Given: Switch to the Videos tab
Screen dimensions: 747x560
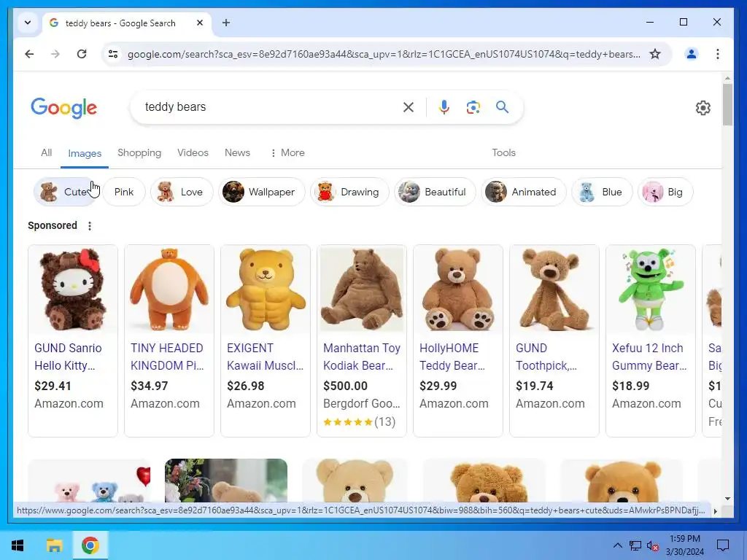Looking at the screenshot, I should pyautogui.click(x=193, y=153).
